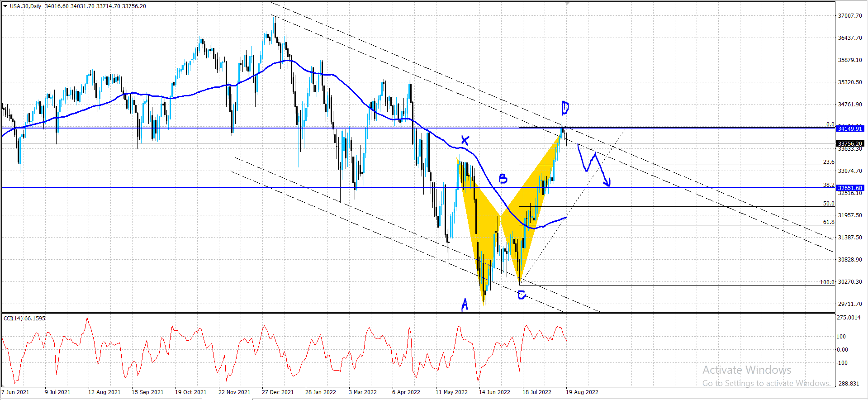Click the hand-drawn D annotation
868x400 pixels.
pos(565,108)
